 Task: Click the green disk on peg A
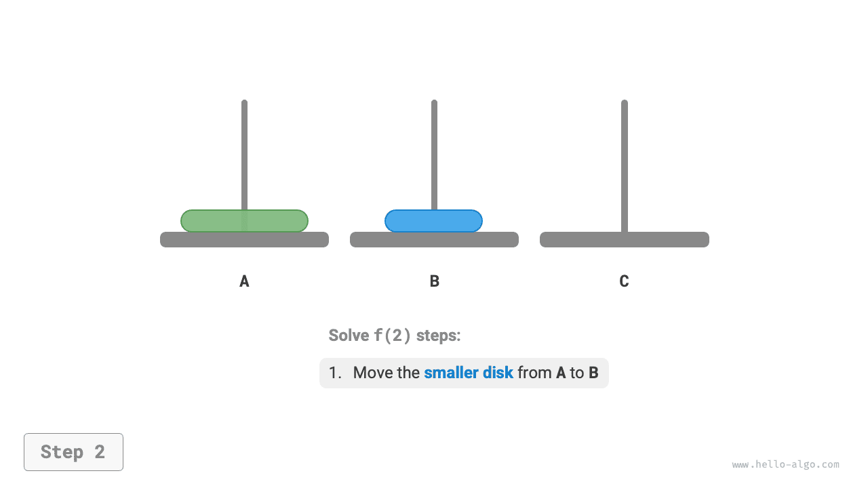coord(210,221)
